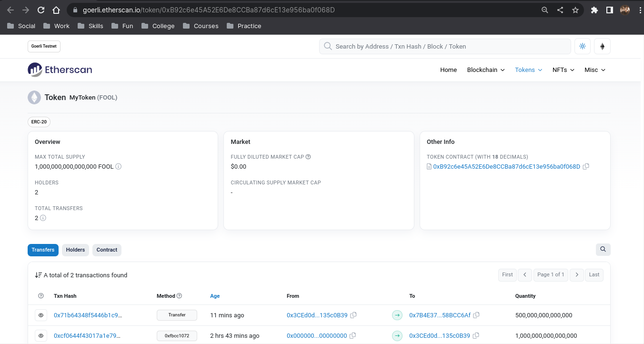This screenshot has height=344, width=644.
Task: Click the search icon above the transfers table
Action: 603,249
